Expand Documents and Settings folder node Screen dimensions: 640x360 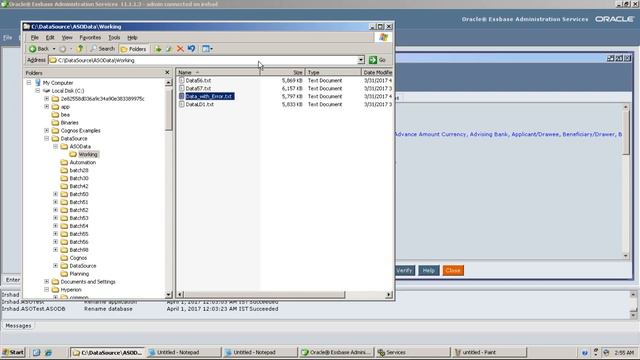(47, 282)
